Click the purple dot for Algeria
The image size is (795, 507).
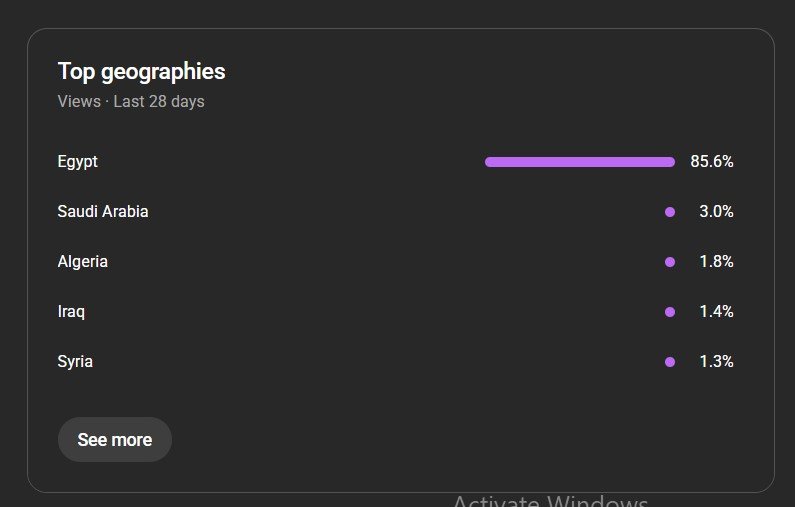[670, 262]
